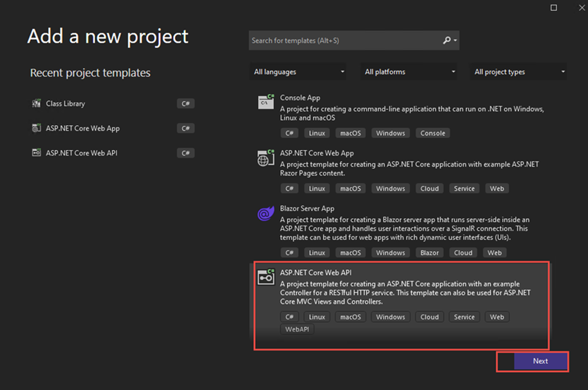
Task: Click the recent ASP.NET Core Web API icon
Action: click(x=37, y=153)
